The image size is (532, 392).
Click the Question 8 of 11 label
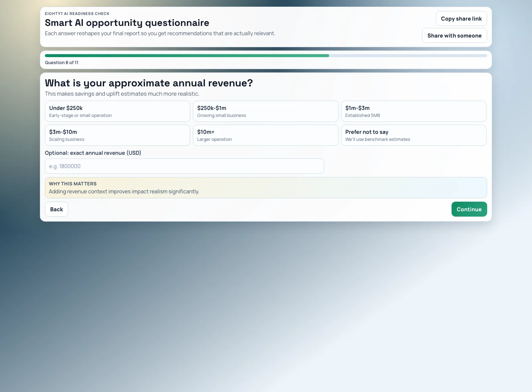click(62, 62)
